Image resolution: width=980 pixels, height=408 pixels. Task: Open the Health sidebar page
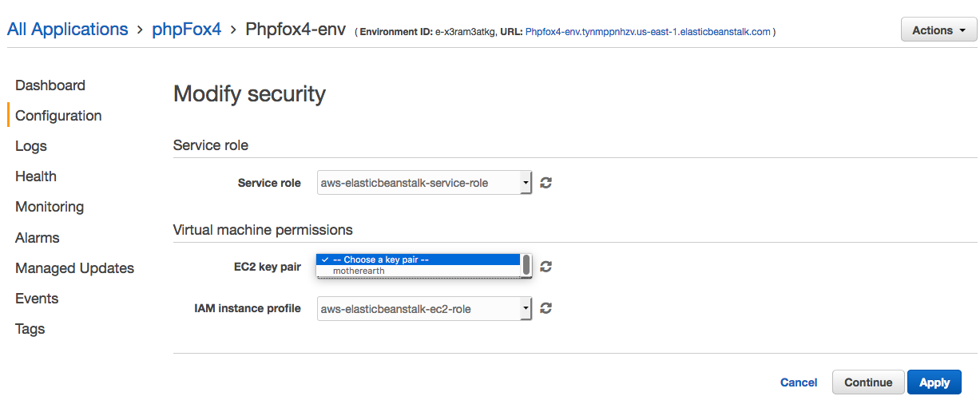tap(36, 176)
